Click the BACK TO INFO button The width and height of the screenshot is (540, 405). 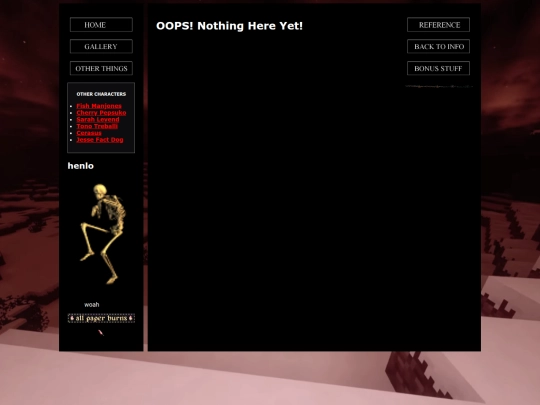pyautogui.click(x=438, y=46)
